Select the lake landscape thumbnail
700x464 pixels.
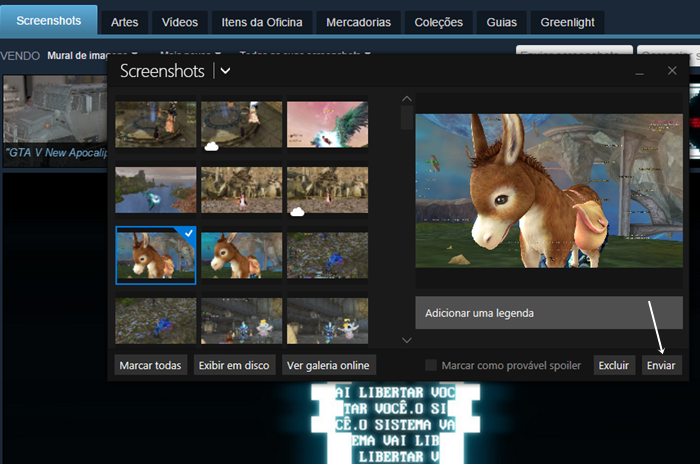click(x=155, y=190)
